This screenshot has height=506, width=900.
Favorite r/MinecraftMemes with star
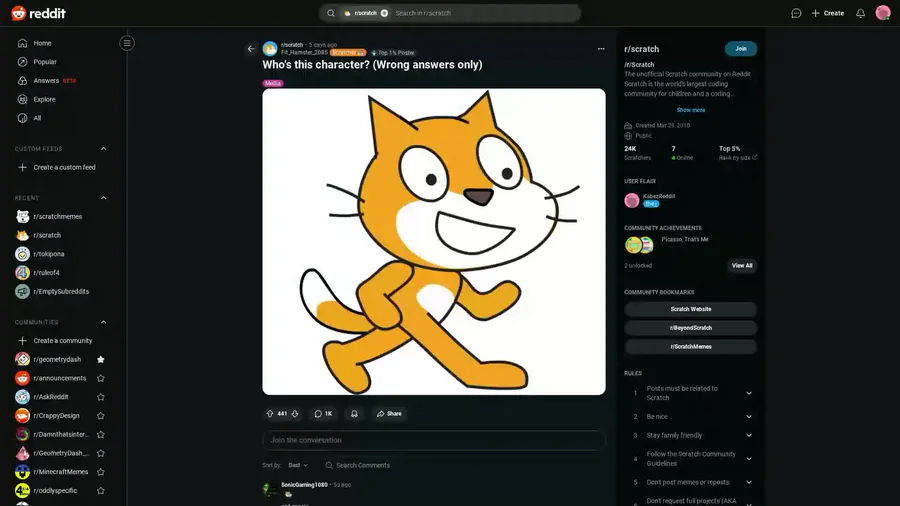point(101,472)
